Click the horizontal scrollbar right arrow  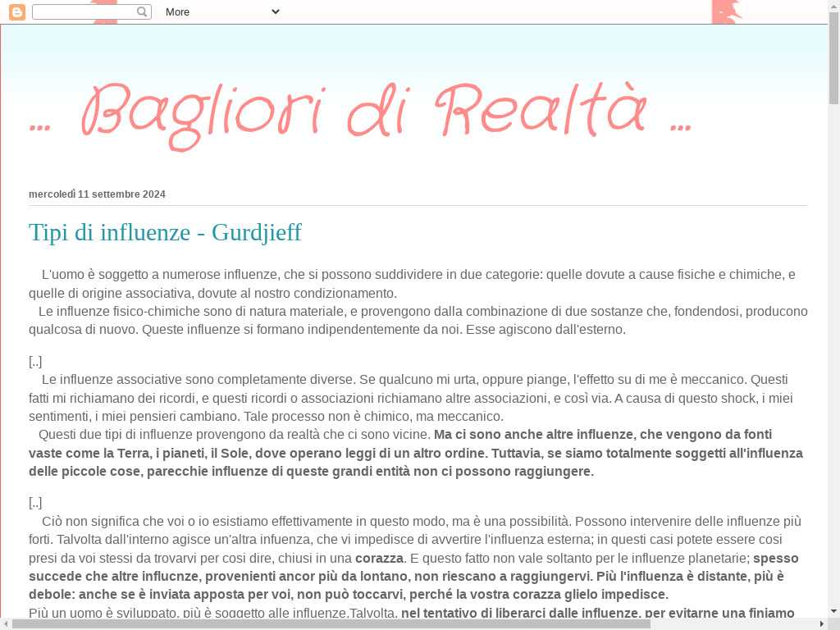[822, 624]
